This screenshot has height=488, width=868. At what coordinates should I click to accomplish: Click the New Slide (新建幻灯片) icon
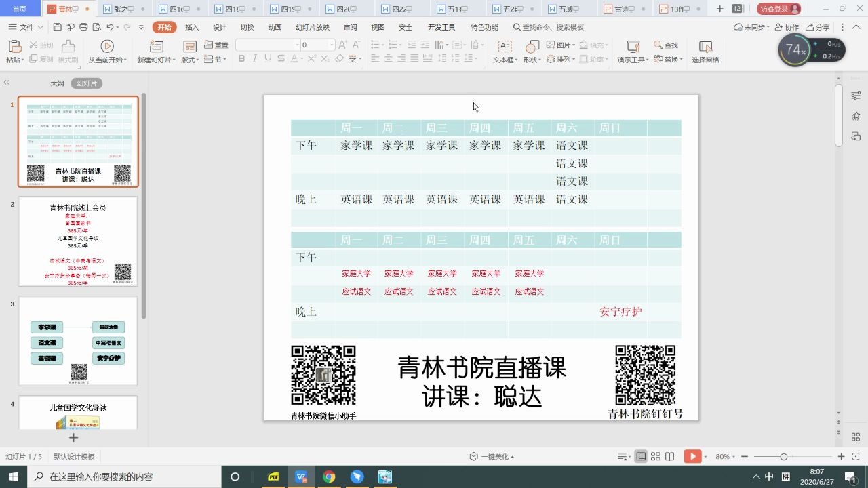click(157, 46)
